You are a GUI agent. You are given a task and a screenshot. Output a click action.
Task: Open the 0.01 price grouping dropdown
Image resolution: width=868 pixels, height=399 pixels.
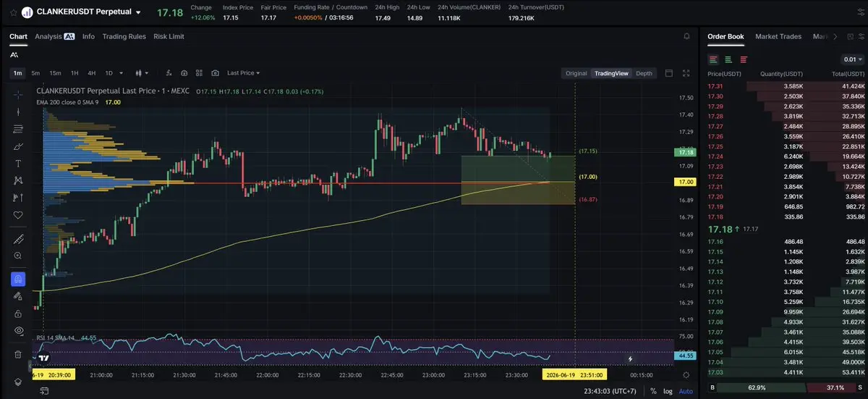pyautogui.click(x=854, y=59)
